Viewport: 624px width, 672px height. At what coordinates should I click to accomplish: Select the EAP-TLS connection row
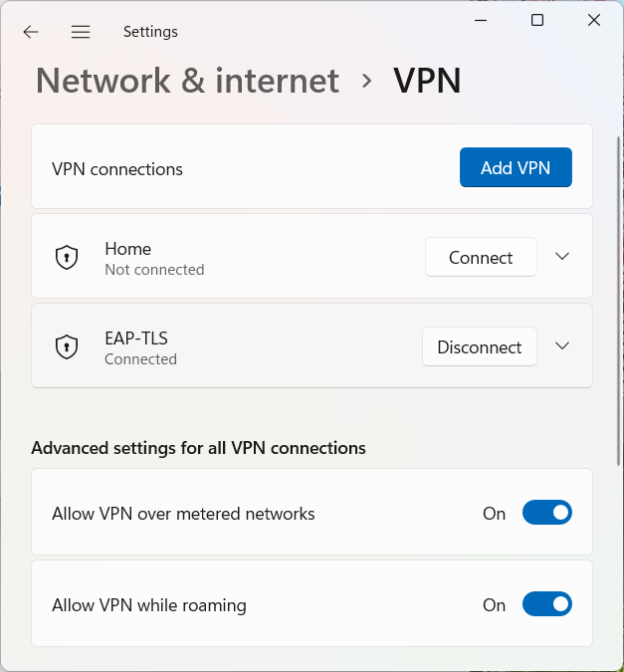pos(312,345)
